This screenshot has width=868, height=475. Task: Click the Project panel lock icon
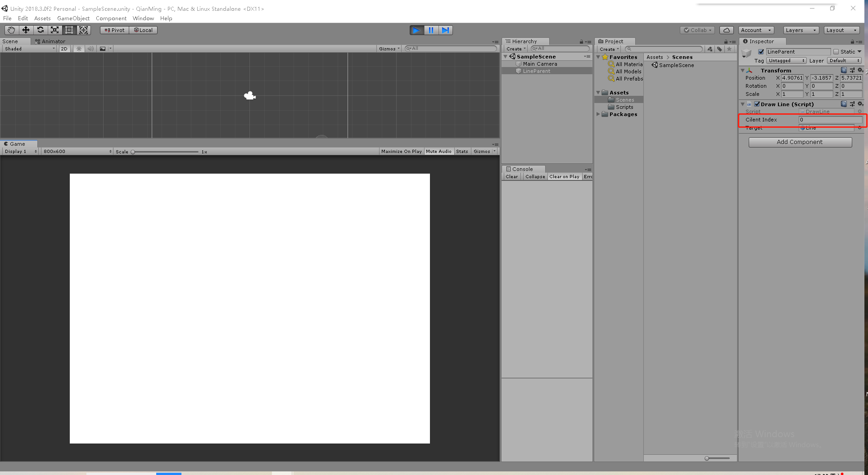point(726,42)
